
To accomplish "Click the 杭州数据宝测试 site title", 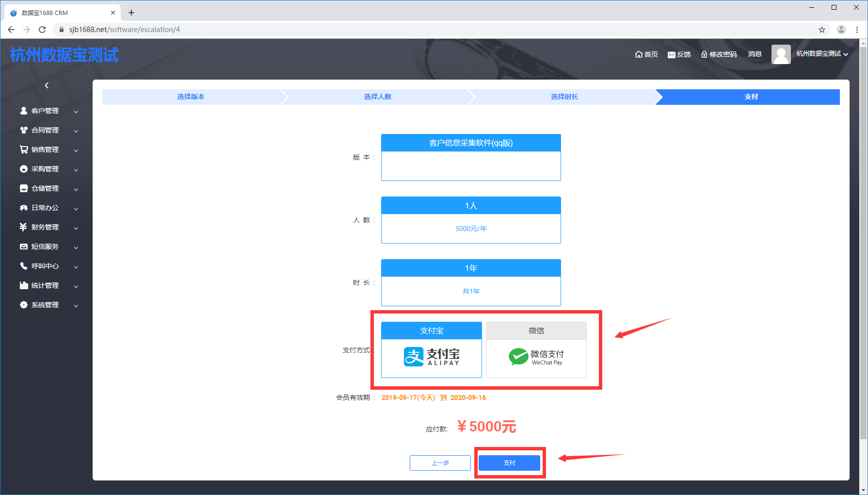I will pos(64,55).
